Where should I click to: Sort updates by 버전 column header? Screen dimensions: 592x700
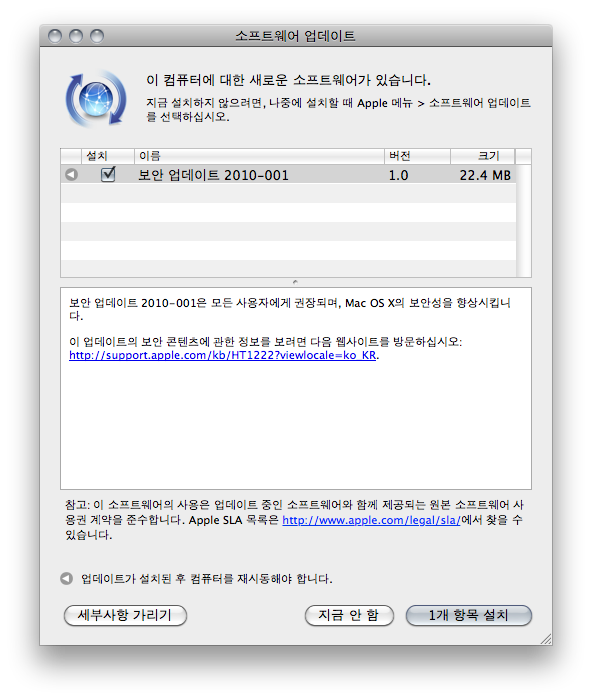coord(417,156)
